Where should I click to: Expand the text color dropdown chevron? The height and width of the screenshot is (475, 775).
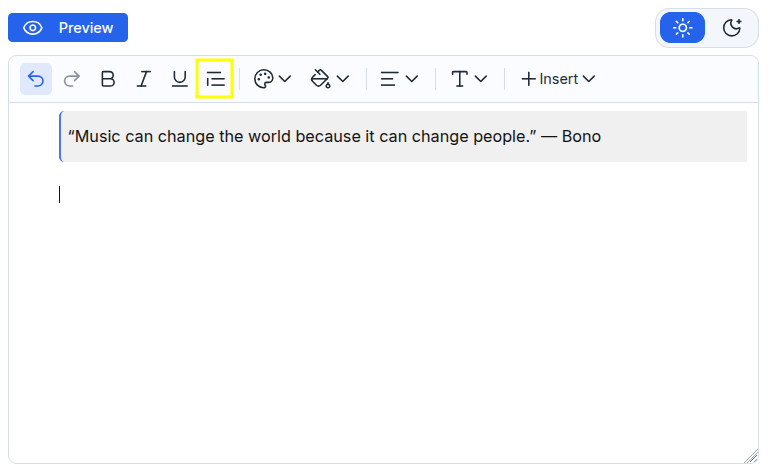pos(285,79)
